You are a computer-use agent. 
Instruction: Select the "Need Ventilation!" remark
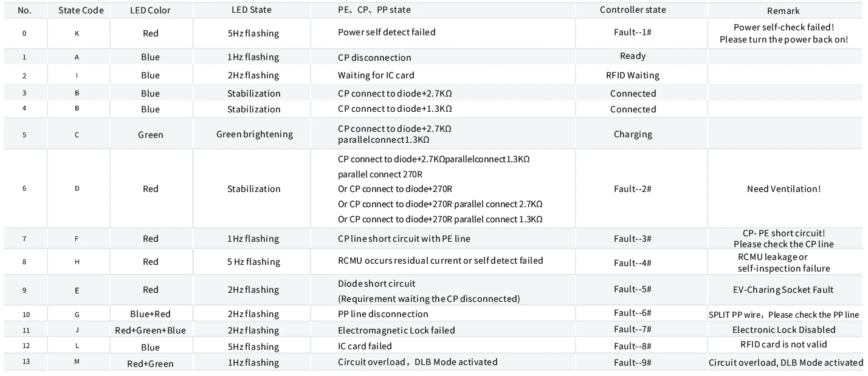784,189
